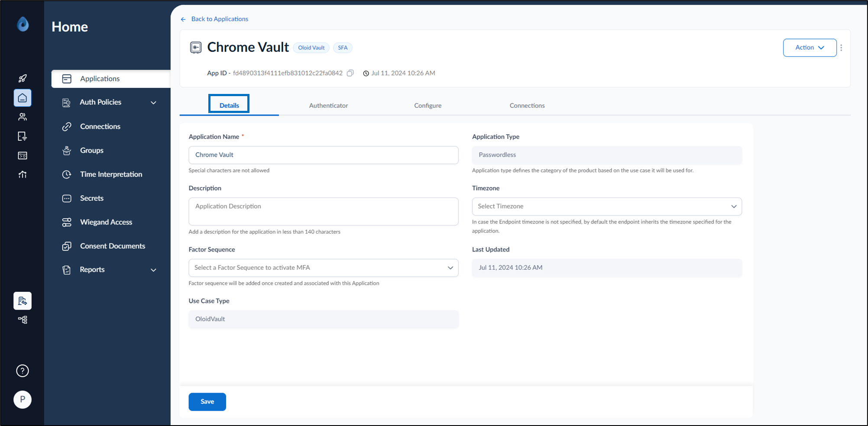Switch to the Configure tab
868x426 pixels.
click(x=428, y=106)
